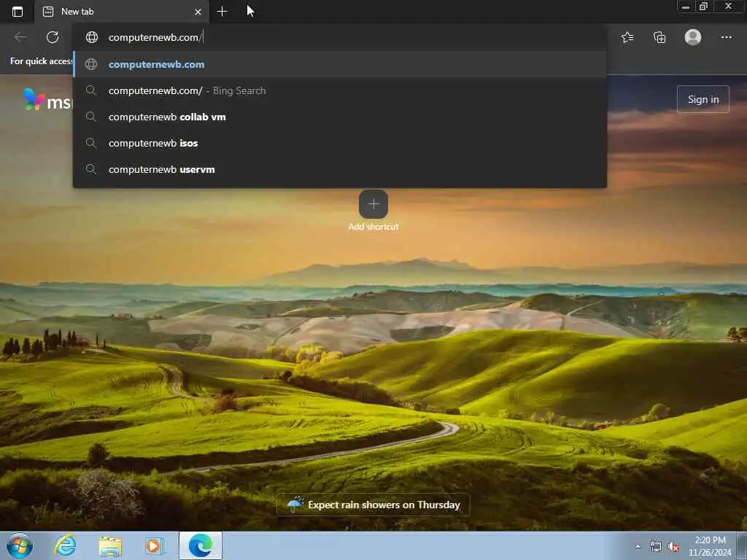Image resolution: width=747 pixels, height=560 pixels.
Task: Open the tab actions menu icon
Action: [x=18, y=12]
